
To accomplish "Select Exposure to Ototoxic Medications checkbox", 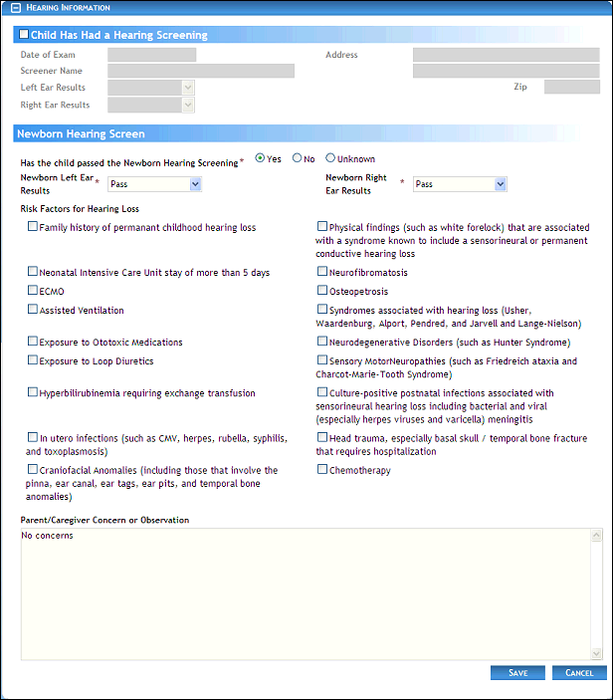I will click(33, 342).
